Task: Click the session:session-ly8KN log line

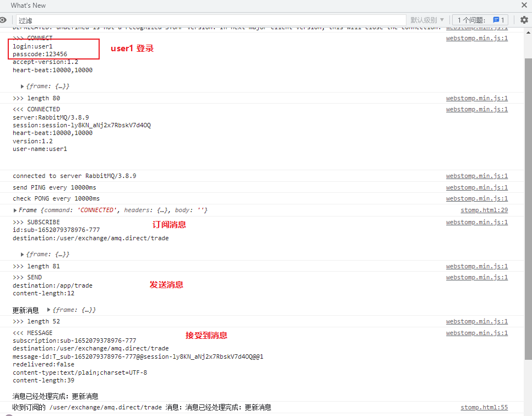Action: click(x=82, y=125)
